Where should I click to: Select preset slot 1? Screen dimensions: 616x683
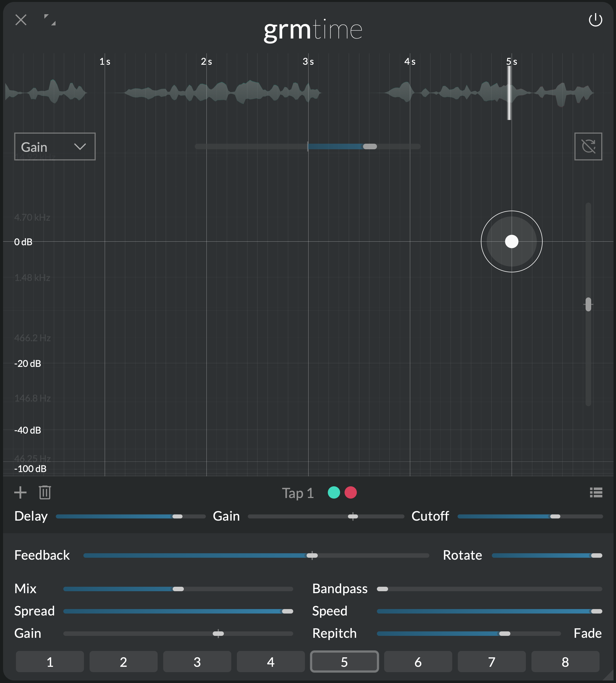(x=50, y=662)
